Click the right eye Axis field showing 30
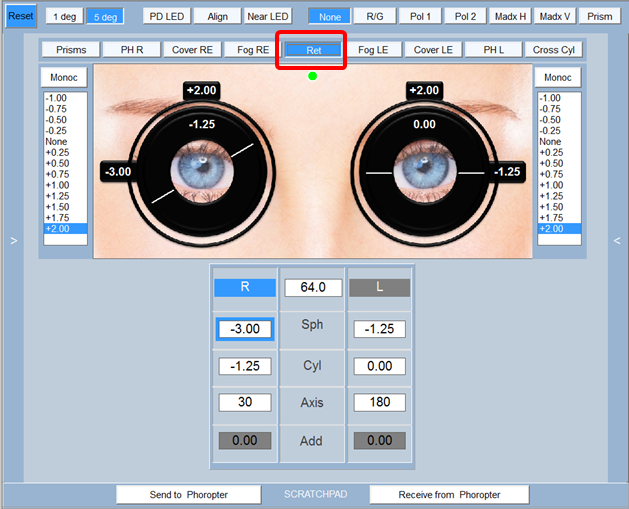The width and height of the screenshot is (629, 509). 245,403
